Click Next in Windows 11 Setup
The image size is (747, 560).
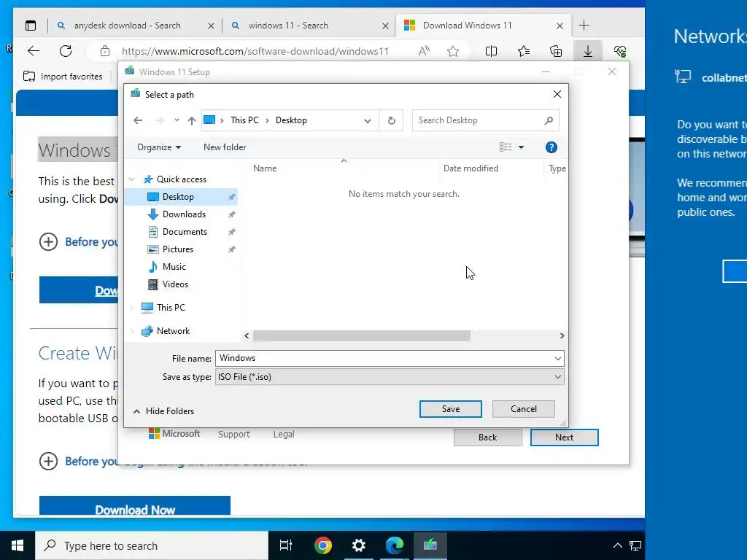(x=564, y=437)
